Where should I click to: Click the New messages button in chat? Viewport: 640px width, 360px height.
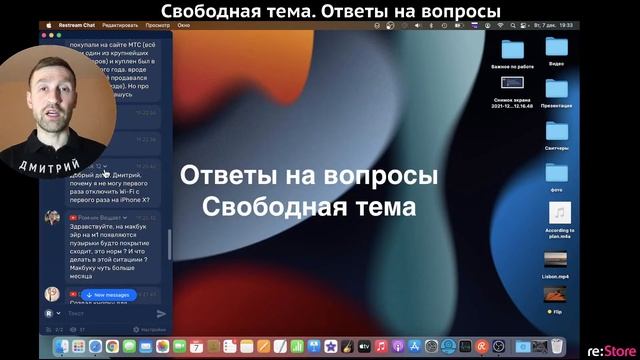(109, 295)
